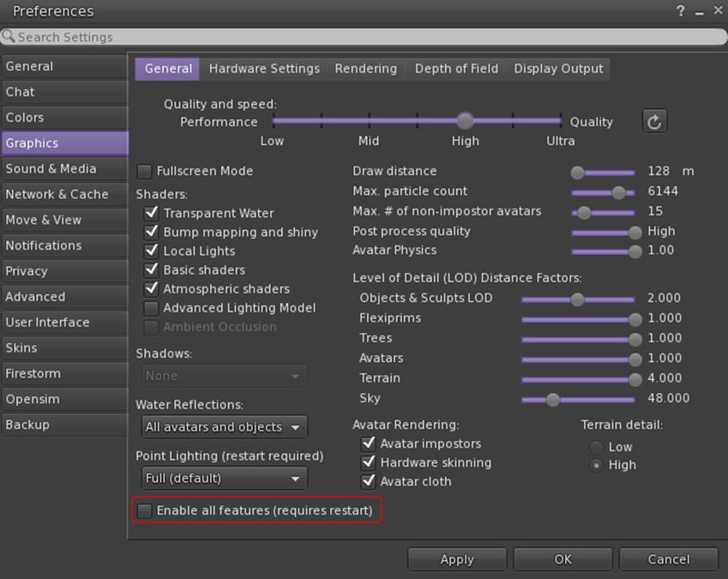Click the Search Settings field
The width and height of the screenshot is (728, 579).
(x=369, y=37)
